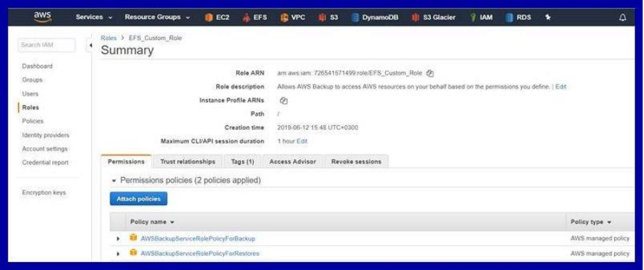Open Encryption keys in sidebar
The height and width of the screenshot is (270, 644).
[44, 193]
